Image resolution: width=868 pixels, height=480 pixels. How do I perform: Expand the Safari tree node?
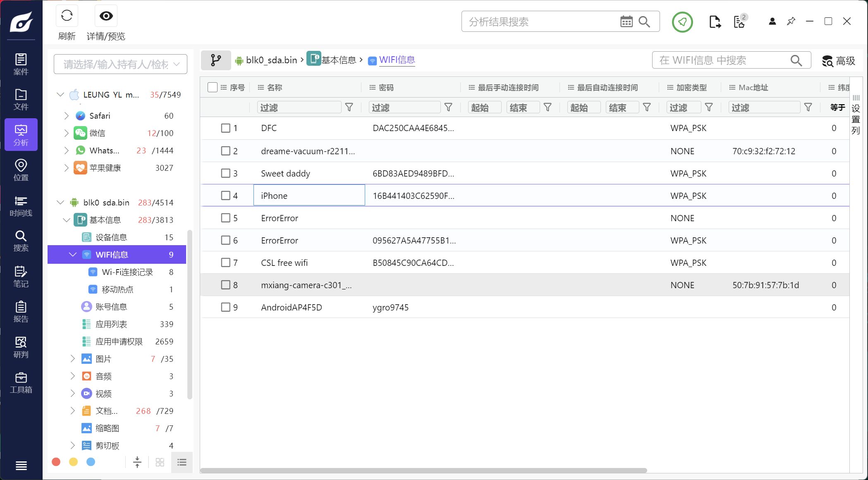(66, 116)
